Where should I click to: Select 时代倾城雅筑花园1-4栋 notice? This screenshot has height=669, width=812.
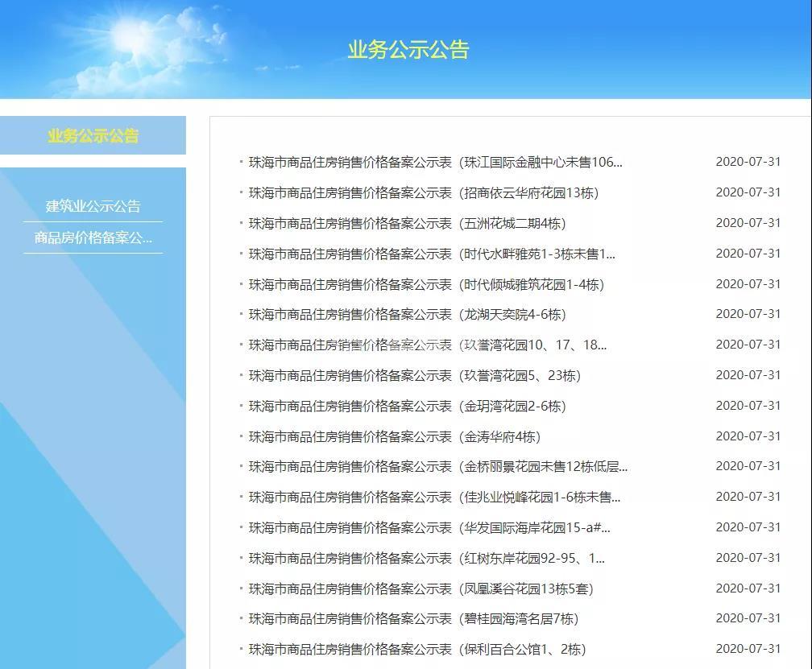426,284
